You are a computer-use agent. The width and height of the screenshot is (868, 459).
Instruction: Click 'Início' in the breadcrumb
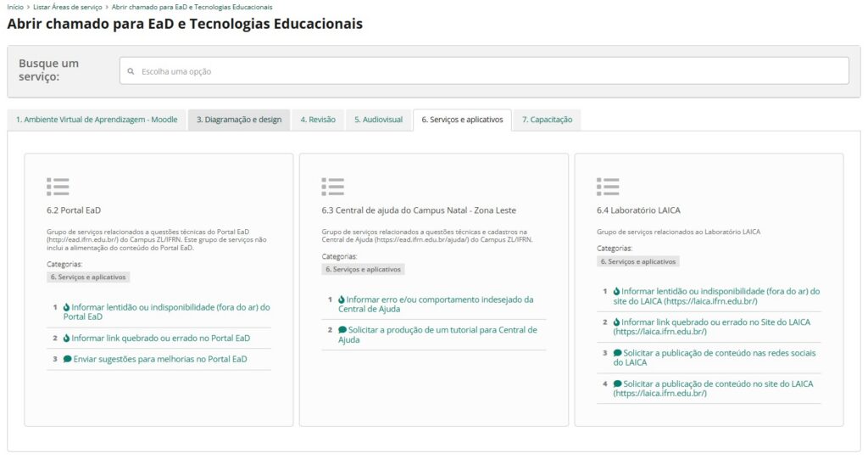tap(14, 7)
